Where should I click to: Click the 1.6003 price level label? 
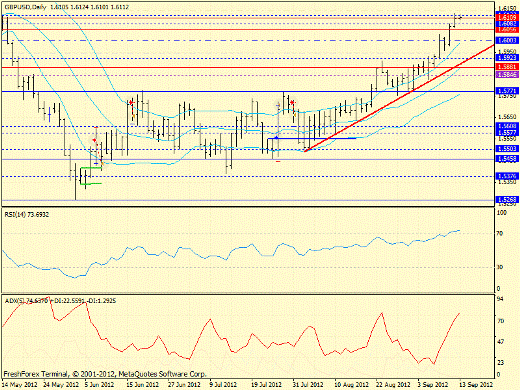click(x=507, y=40)
